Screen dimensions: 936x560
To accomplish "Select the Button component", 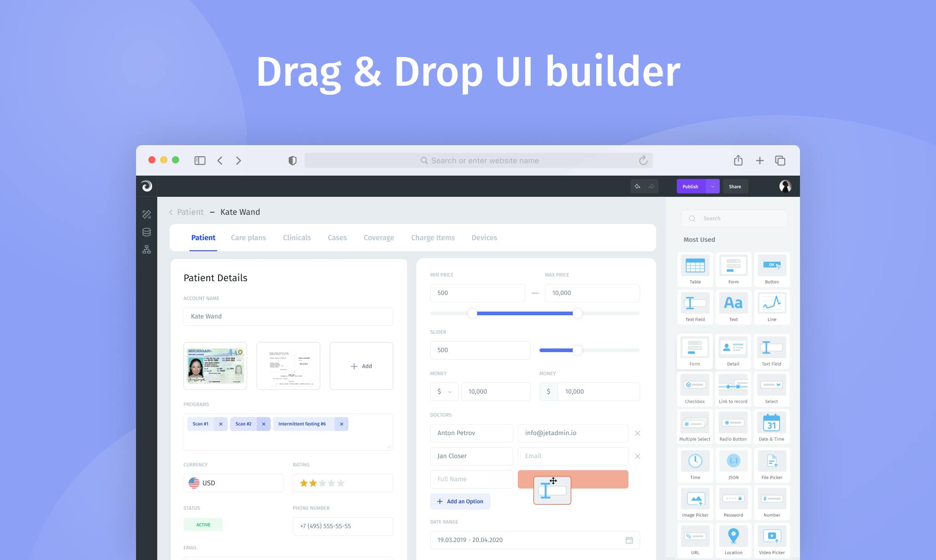I will point(772,270).
